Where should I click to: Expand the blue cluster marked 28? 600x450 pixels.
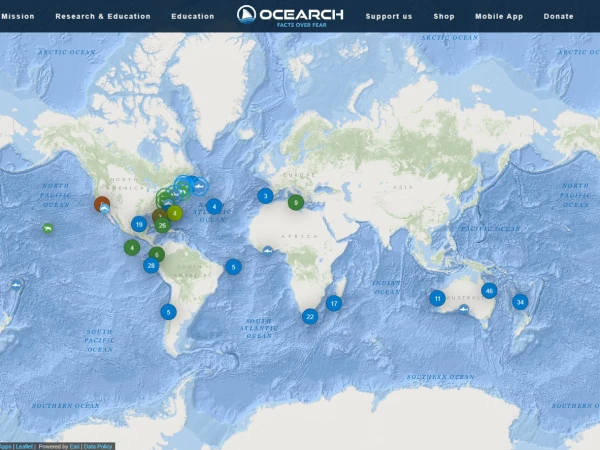(x=151, y=265)
